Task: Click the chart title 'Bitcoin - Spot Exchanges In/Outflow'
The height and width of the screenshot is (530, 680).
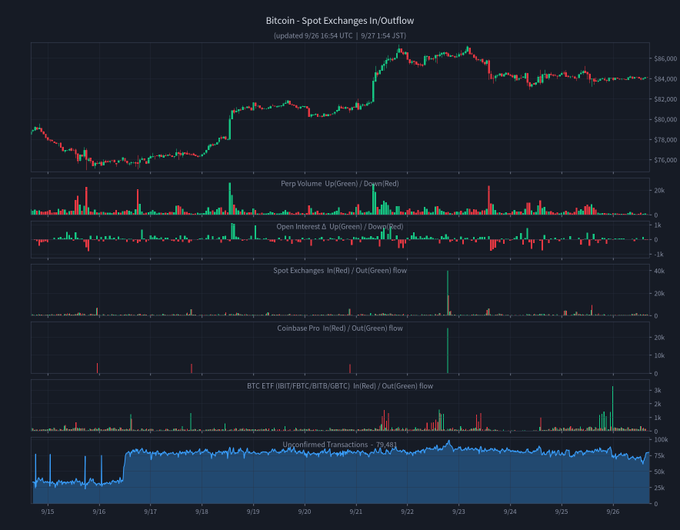Action: tap(340, 20)
